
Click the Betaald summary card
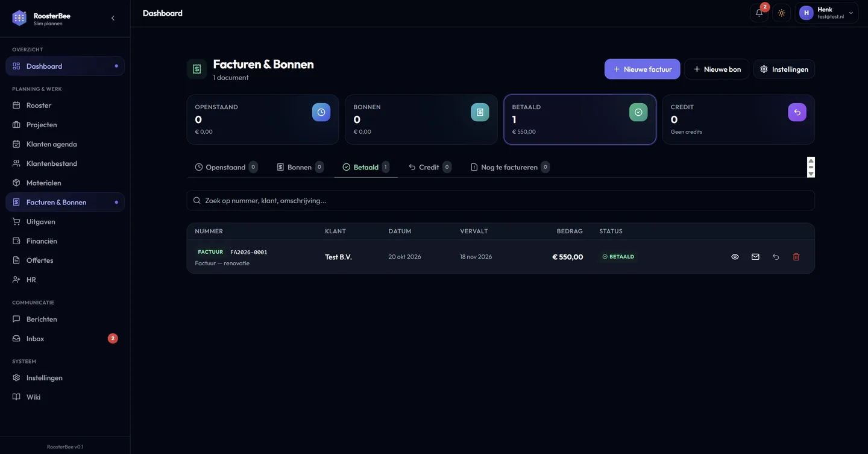click(580, 119)
